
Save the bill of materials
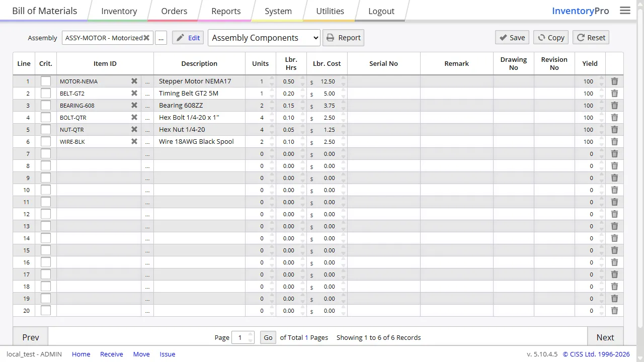coord(512,38)
